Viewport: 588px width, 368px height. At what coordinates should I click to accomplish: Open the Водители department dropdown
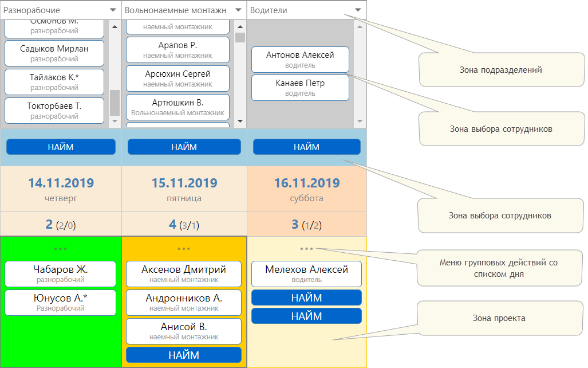click(x=358, y=10)
